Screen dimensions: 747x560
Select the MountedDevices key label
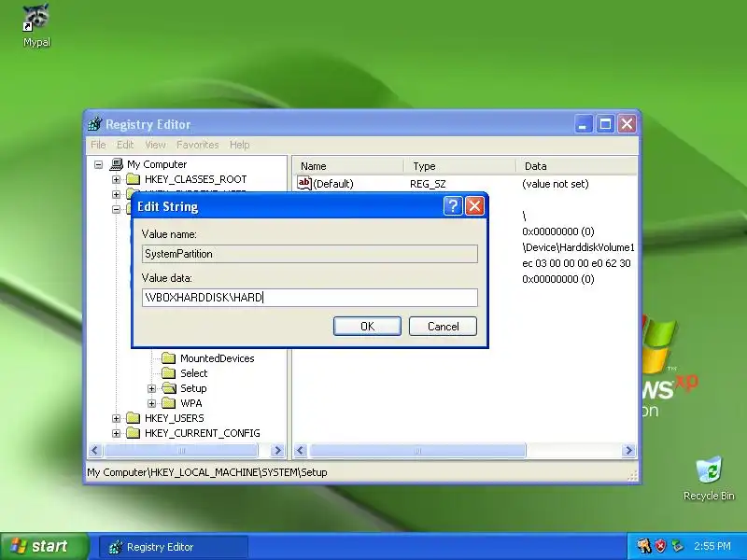pyautogui.click(x=218, y=358)
